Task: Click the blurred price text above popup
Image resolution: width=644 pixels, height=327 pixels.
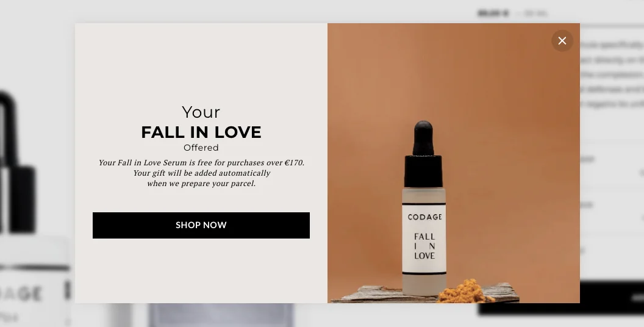Action: (x=512, y=13)
